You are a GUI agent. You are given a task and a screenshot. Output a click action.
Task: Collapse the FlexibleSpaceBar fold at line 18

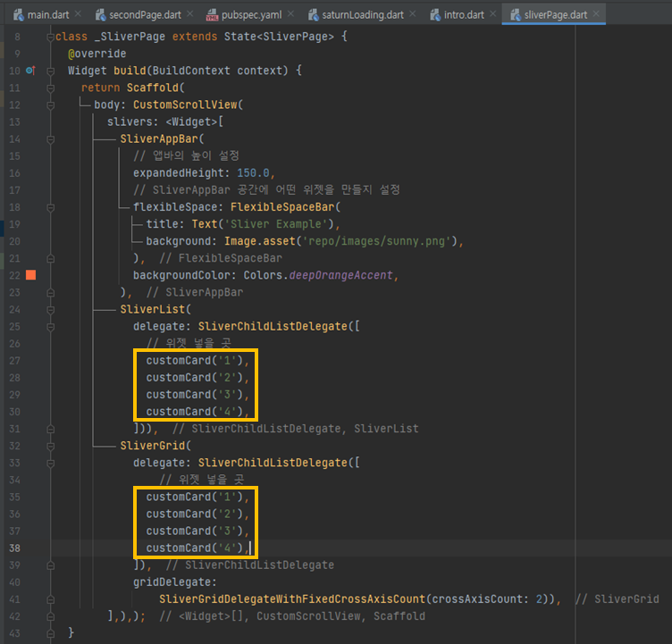[x=51, y=208]
